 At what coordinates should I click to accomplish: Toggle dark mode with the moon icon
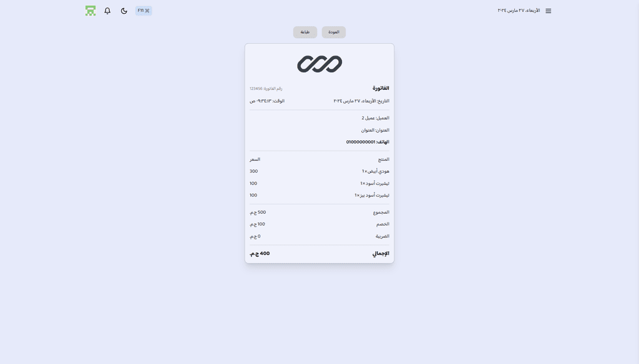click(124, 11)
